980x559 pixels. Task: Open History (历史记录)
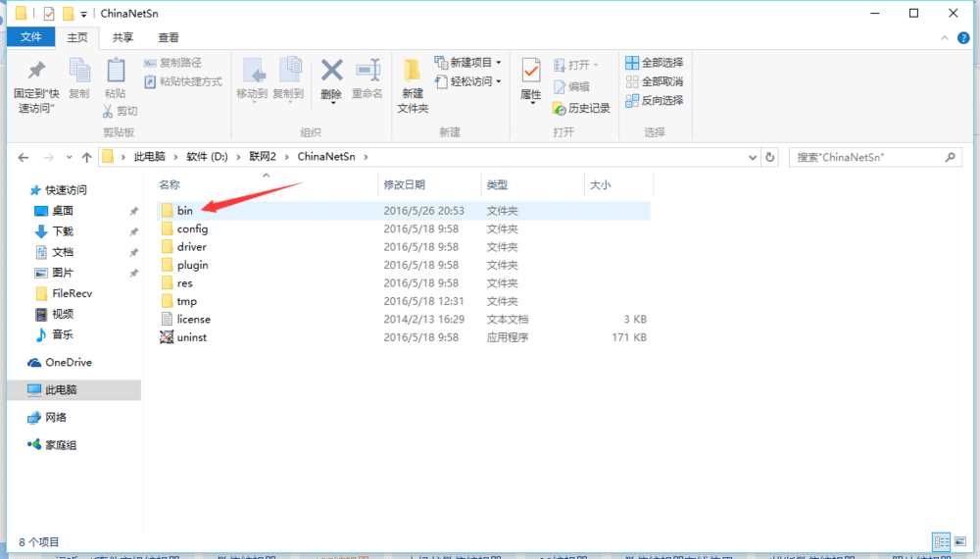581,108
